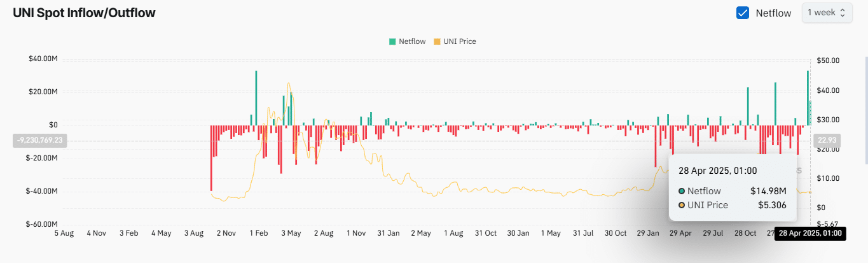Click the black 28 Apr 2025, 01:00 axis marker

pyautogui.click(x=810, y=234)
